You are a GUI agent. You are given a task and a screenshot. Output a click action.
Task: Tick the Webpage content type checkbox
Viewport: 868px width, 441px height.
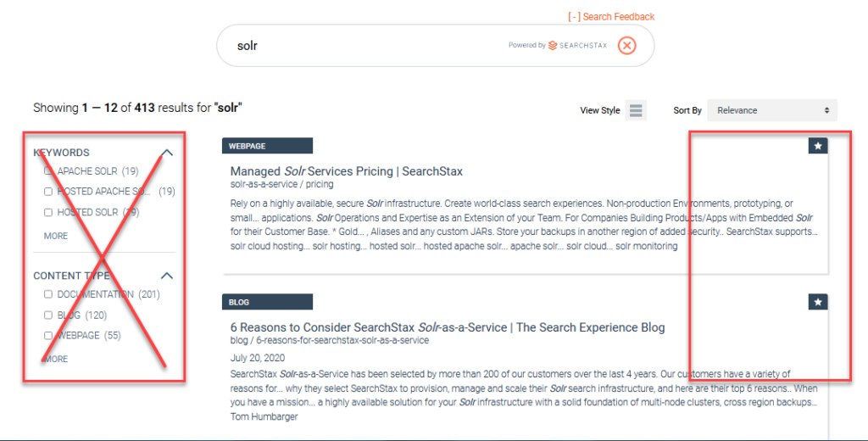pyautogui.click(x=48, y=335)
